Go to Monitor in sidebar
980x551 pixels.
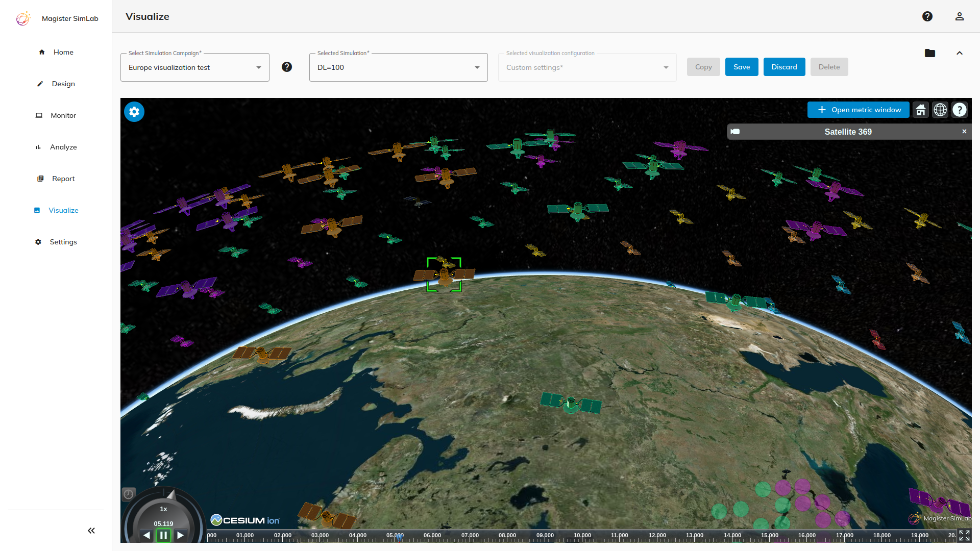pyautogui.click(x=56, y=115)
